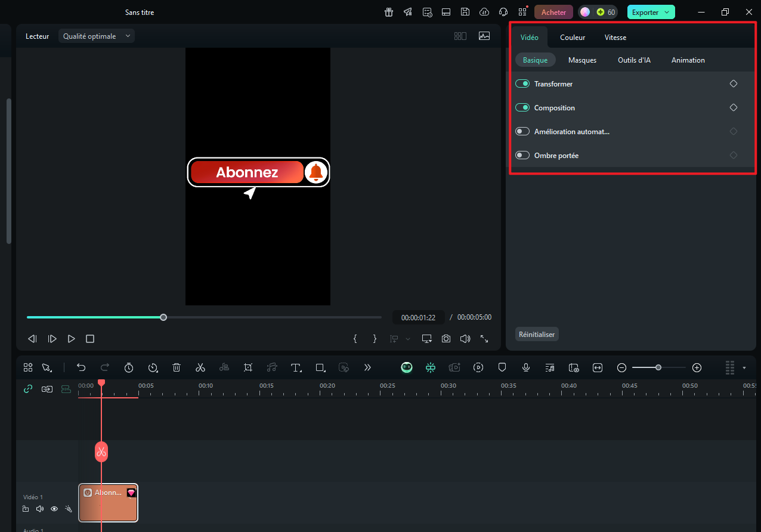This screenshot has width=761, height=532.
Task: Click the zoom-to-fit timeline icon
Action: coord(598,367)
